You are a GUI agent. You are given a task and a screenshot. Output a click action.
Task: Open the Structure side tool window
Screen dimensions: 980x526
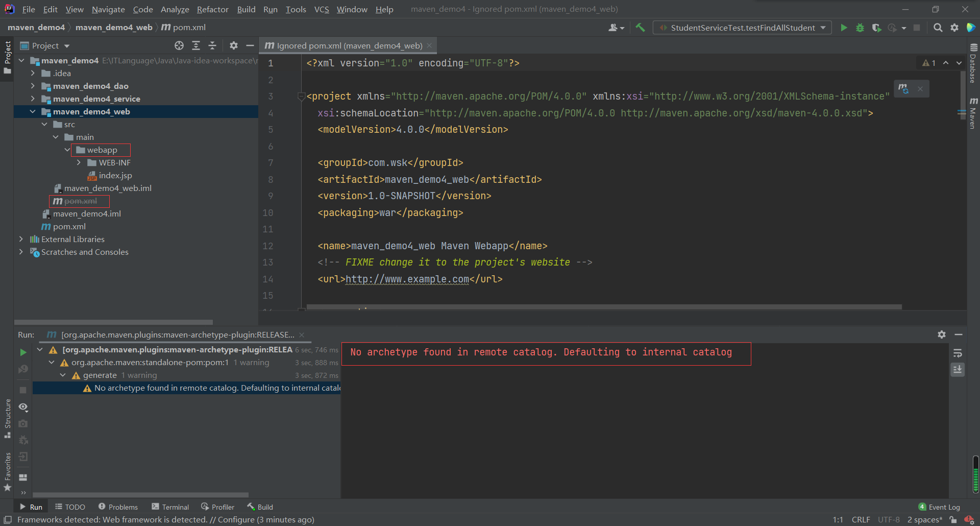pyautogui.click(x=7, y=418)
